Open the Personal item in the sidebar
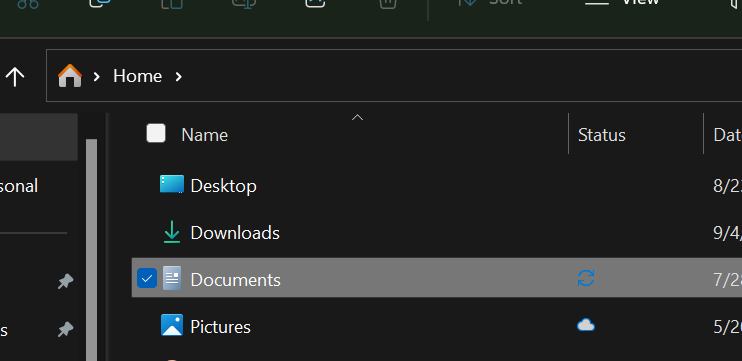The width and height of the screenshot is (742, 361). pos(19,186)
